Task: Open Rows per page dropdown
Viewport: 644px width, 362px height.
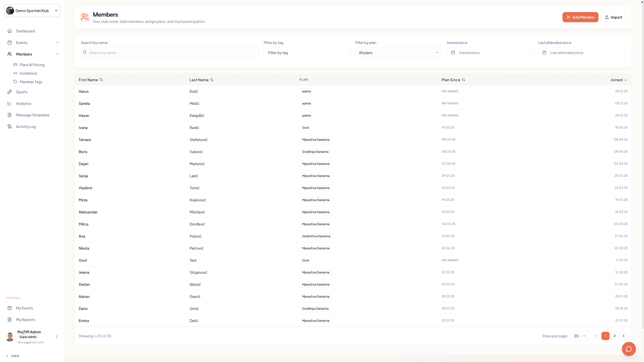Action: pyautogui.click(x=580, y=336)
